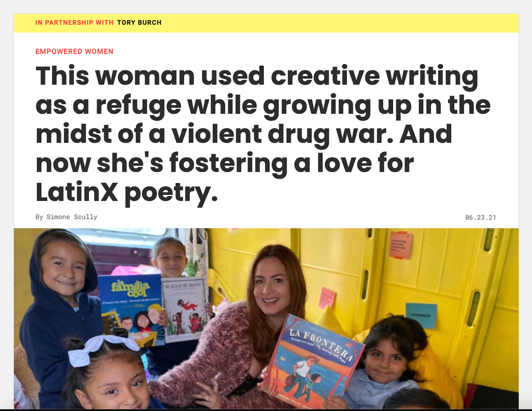
Task: Click the 'In Partnership With' label
Action: 74,23
